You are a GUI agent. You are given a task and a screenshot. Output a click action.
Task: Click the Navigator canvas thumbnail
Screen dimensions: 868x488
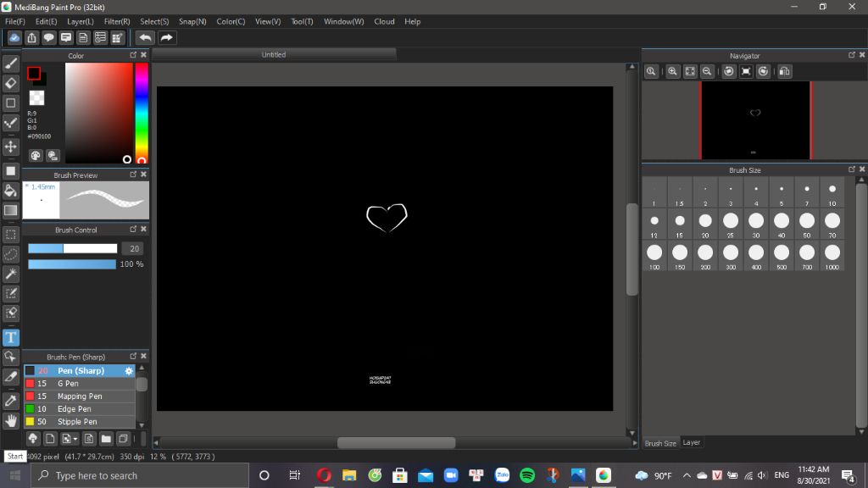(755, 120)
